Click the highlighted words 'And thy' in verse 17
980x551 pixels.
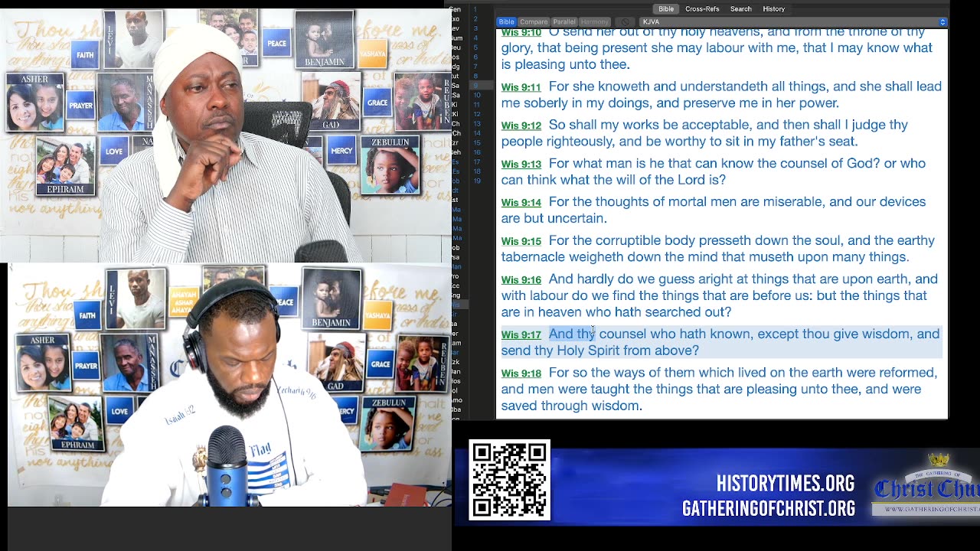coord(571,334)
